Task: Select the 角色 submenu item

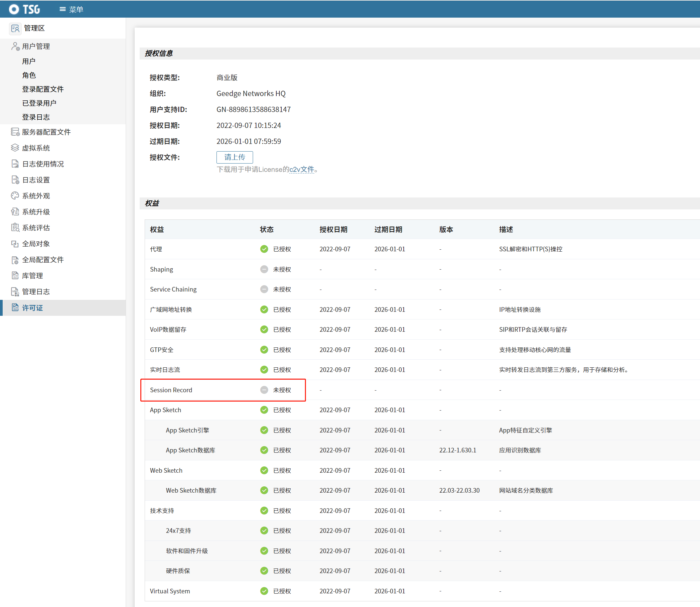Action: pos(29,75)
